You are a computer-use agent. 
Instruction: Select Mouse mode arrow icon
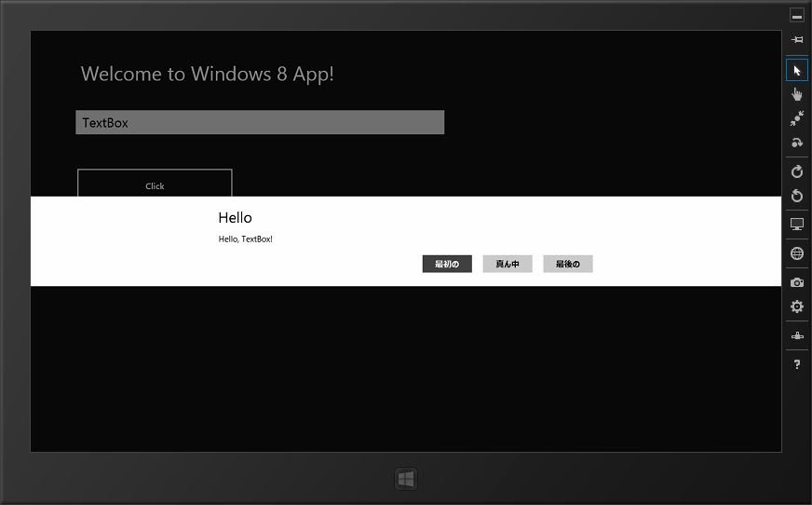coord(797,70)
